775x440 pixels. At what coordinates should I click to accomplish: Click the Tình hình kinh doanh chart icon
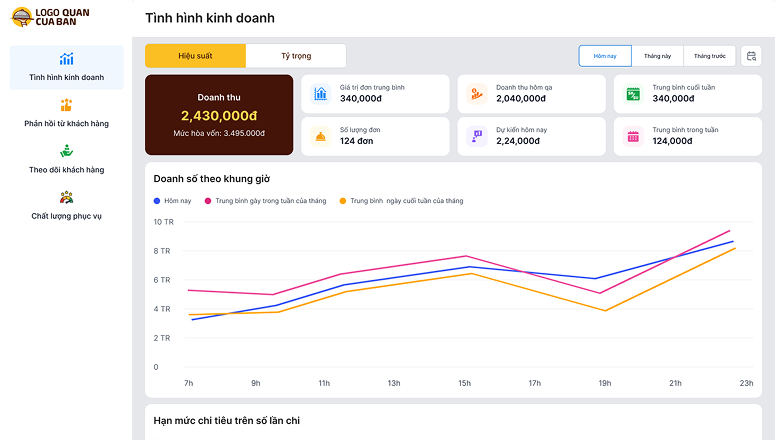click(x=66, y=59)
